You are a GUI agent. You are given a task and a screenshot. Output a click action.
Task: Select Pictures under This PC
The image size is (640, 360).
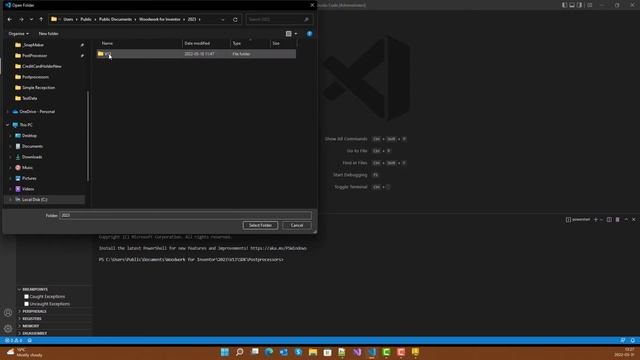[x=29, y=178]
